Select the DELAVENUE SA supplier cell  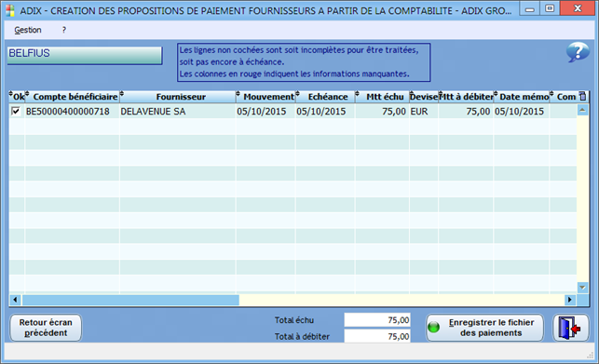(178, 111)
